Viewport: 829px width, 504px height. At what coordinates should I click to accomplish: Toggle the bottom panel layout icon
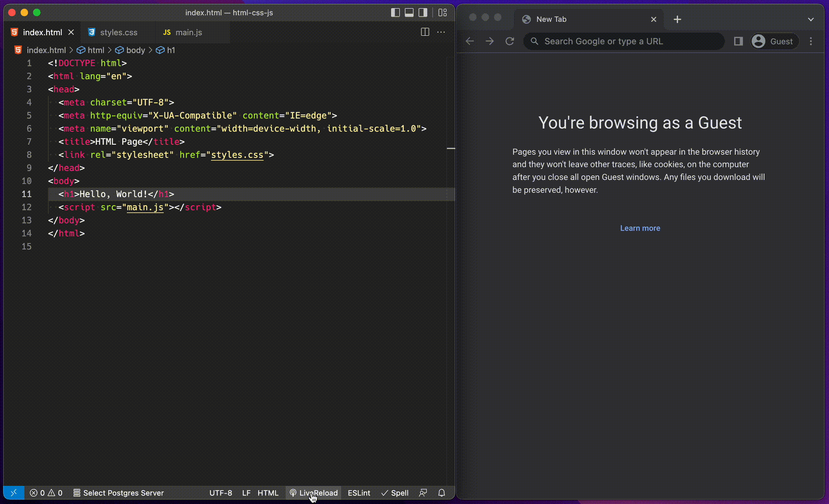409,12
